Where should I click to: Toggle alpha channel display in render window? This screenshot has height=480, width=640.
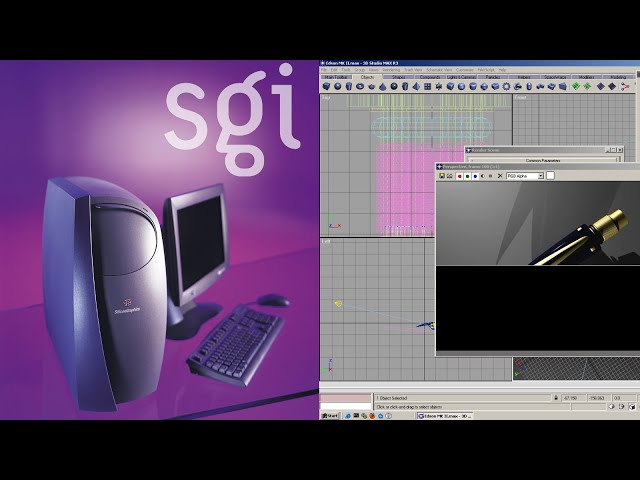point(483,176)
